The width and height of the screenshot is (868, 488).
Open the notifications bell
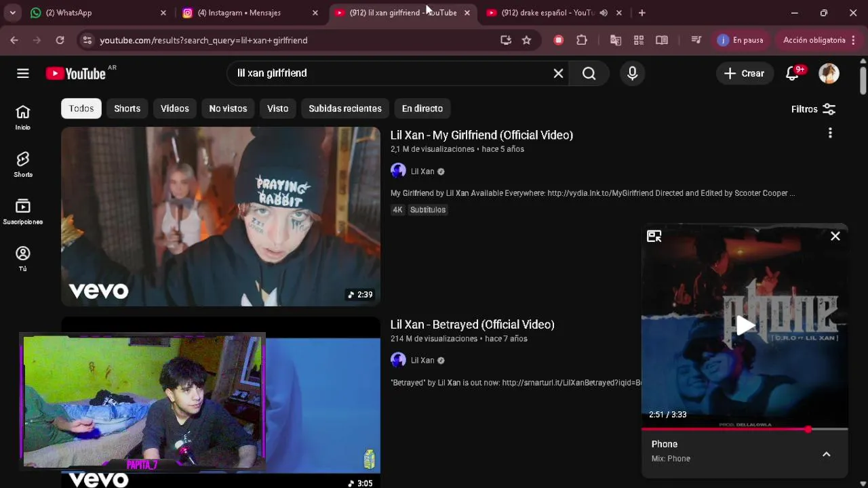point(792,73)
